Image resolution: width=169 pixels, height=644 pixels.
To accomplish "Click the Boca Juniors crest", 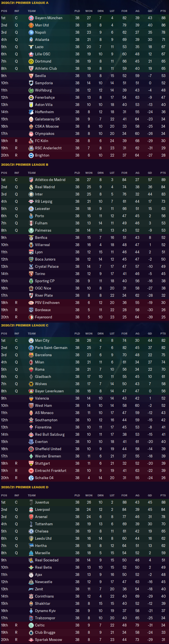I will [31, 259].
